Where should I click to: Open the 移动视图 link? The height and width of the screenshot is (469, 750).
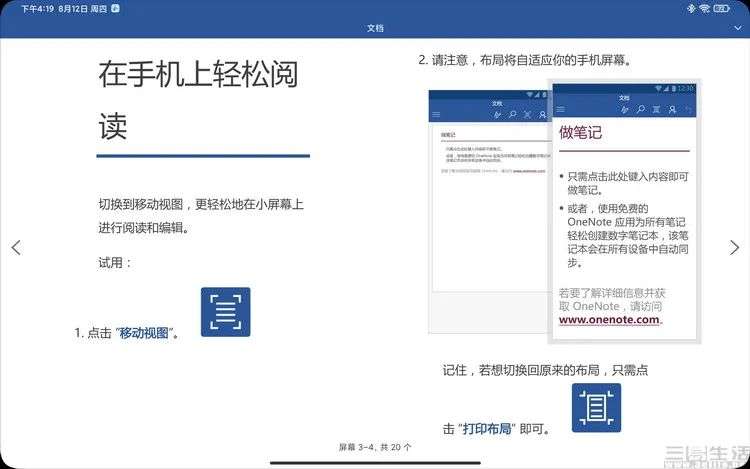pyautogui.click(x=143, y=333)
